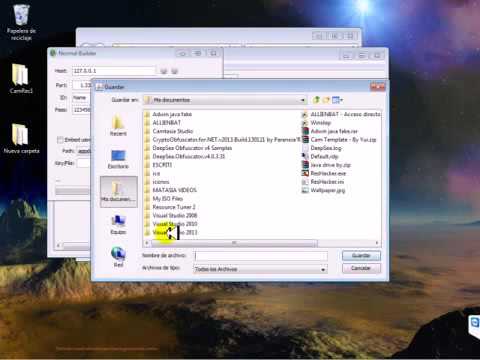Focus the Nombre de archivo text field

coord(261,256)
